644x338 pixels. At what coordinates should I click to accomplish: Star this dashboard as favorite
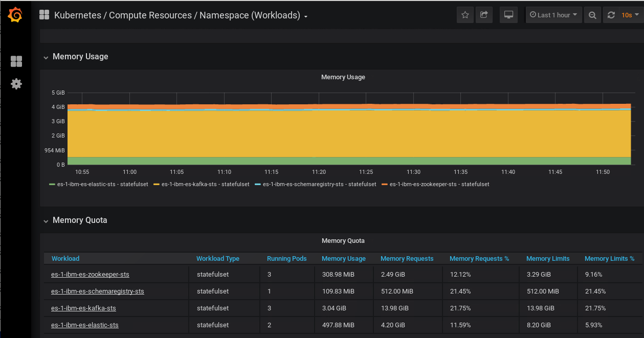point(465,15)
